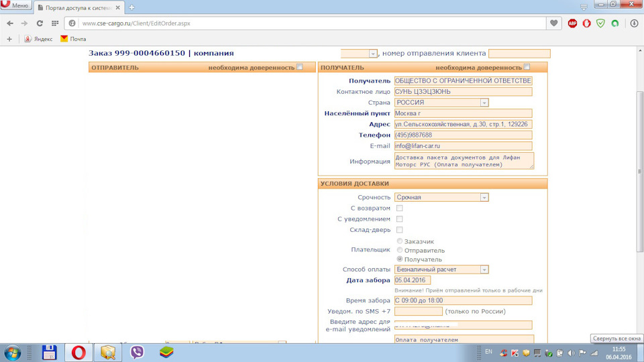Click the green circular extension icon

coord(615,23)
